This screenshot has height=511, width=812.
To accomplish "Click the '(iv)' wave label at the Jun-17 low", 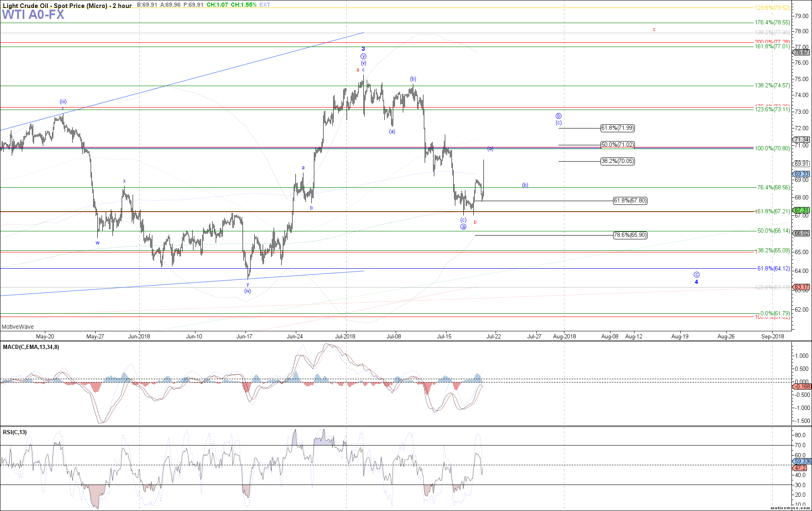I will pyautogui.click(x=248, y=291).
